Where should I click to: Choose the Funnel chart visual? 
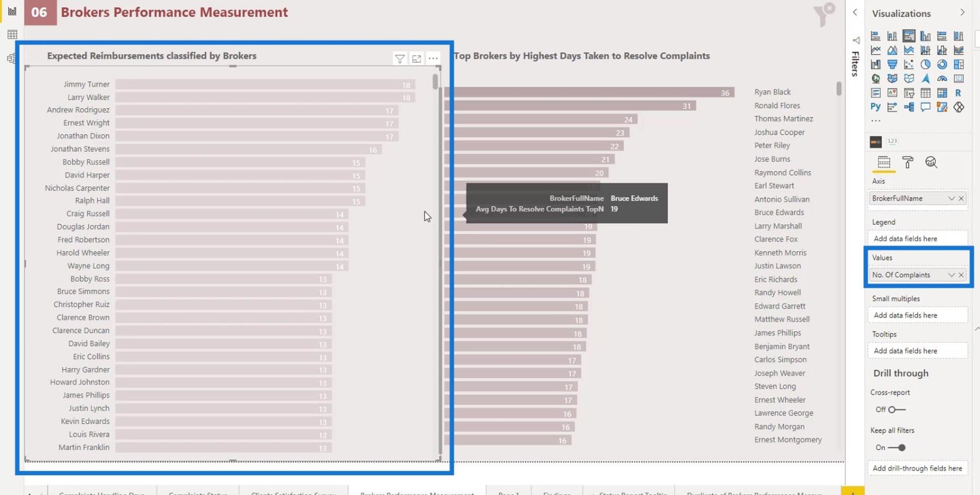tap(892, 64)
